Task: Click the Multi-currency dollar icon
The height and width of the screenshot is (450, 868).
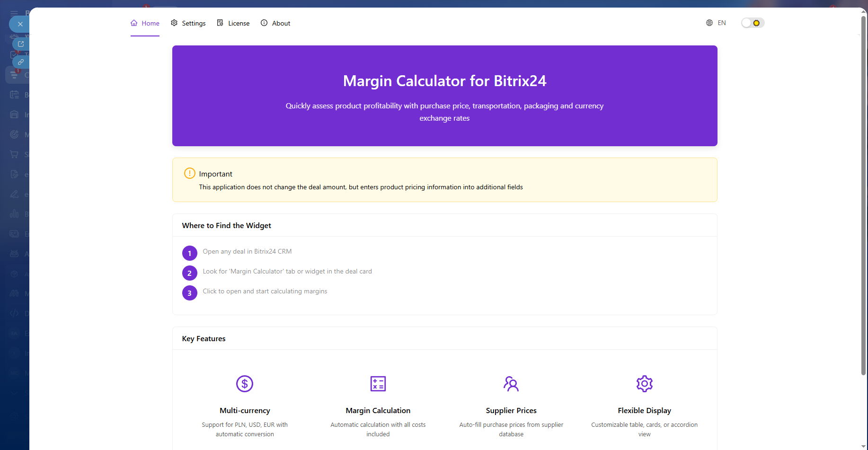Action: point(245,384)
